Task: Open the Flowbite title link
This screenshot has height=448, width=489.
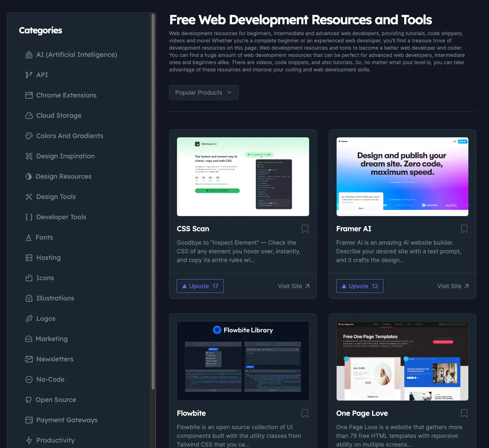Action: coord(191,413)
